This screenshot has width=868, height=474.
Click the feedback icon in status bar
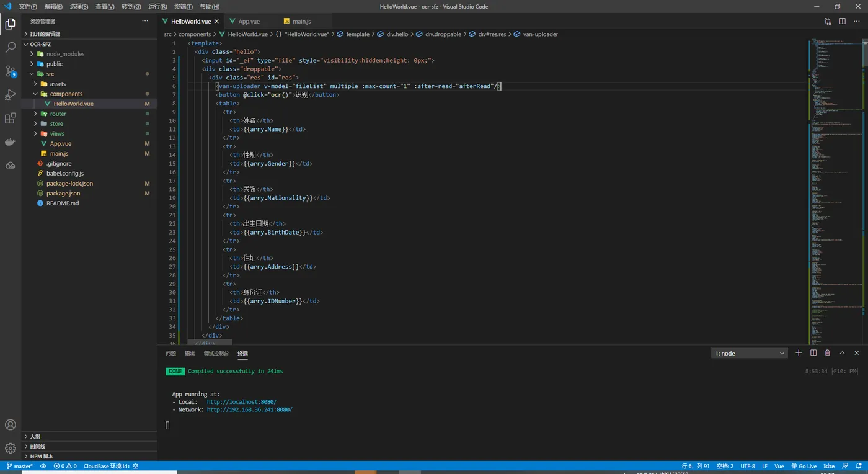click(x=844, y=466)
